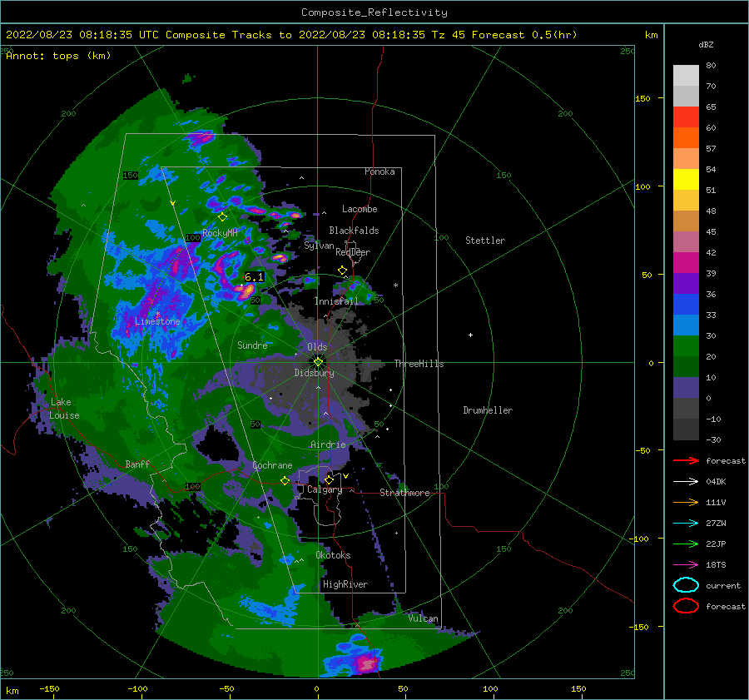Click the Drumheller city label
The width and height of the screenshot is (749, 700).
pos(488,410)
